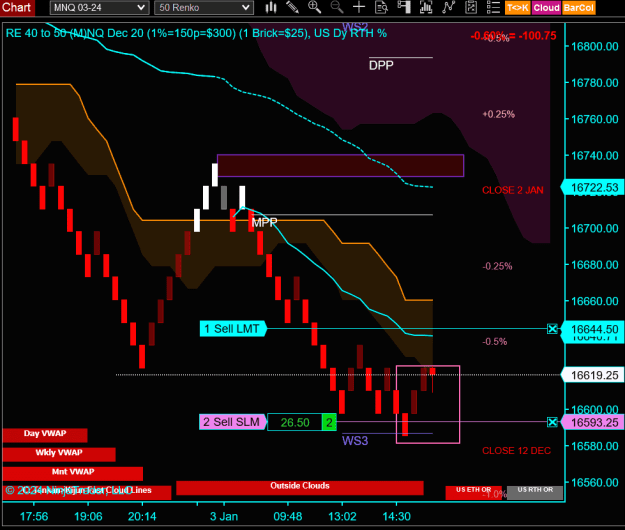The image size is (625, 530).
Task: Open the Indicators line icon
Action: (x=448, y=7)
